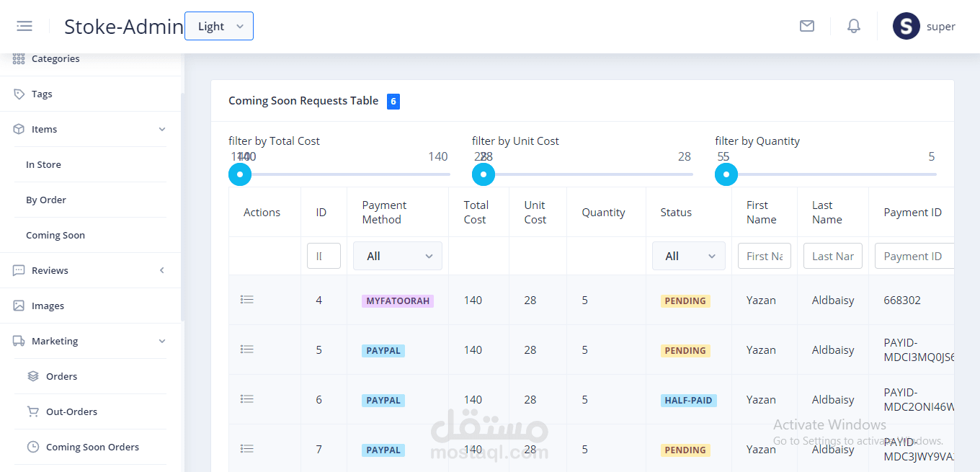Click PAYPAL badge in row ID 5
Viewport: 980px width, 472px height.
point(383,351)
